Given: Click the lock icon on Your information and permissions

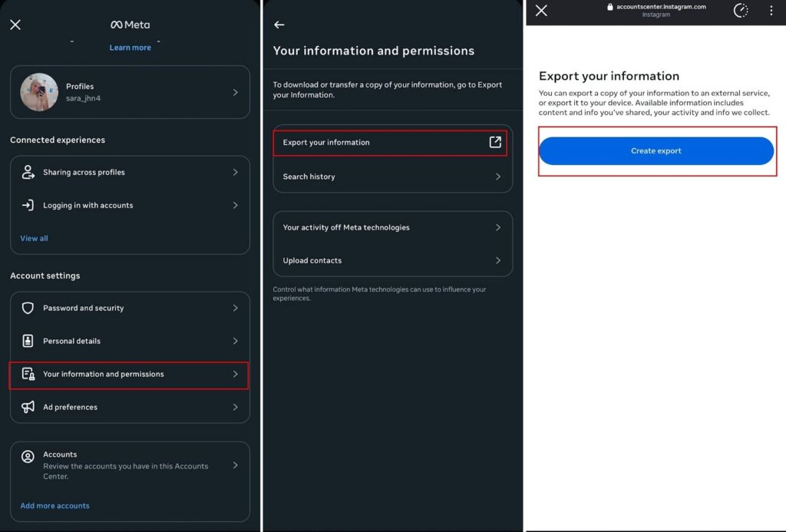Looking at the screenshot, I should (27, 374).
